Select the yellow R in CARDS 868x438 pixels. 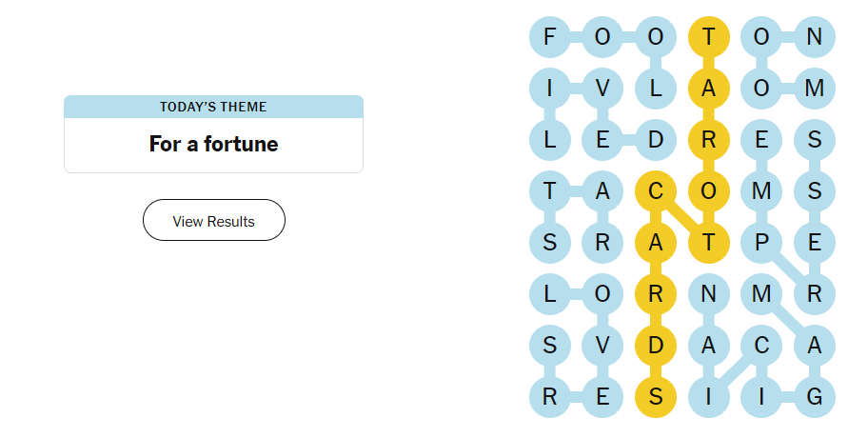[x=655, y=294]
